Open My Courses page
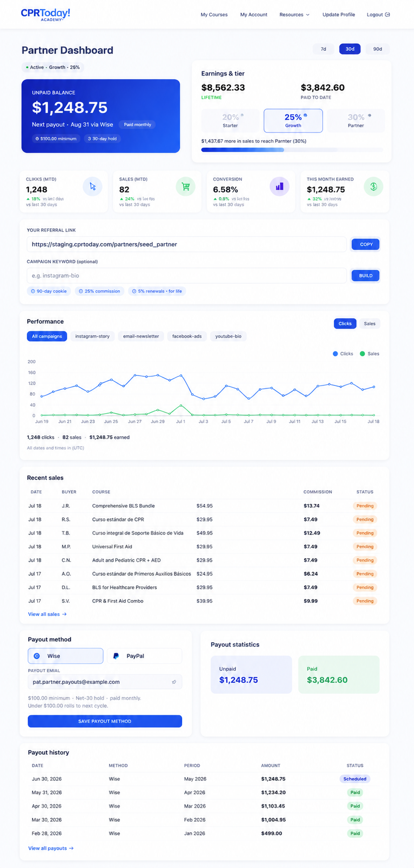 tap(214, 15)
